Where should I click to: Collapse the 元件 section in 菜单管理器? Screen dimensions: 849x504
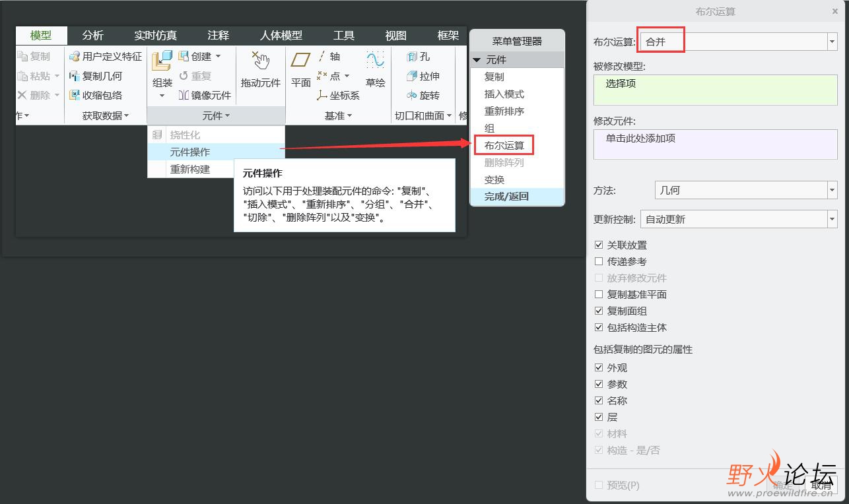[477, 59]
